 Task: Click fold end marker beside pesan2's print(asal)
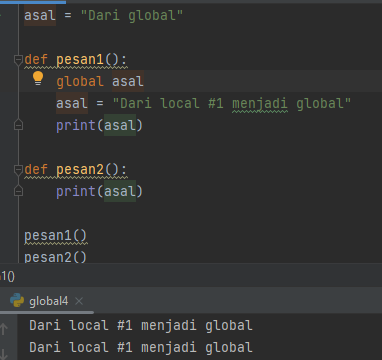coord(18,191)
